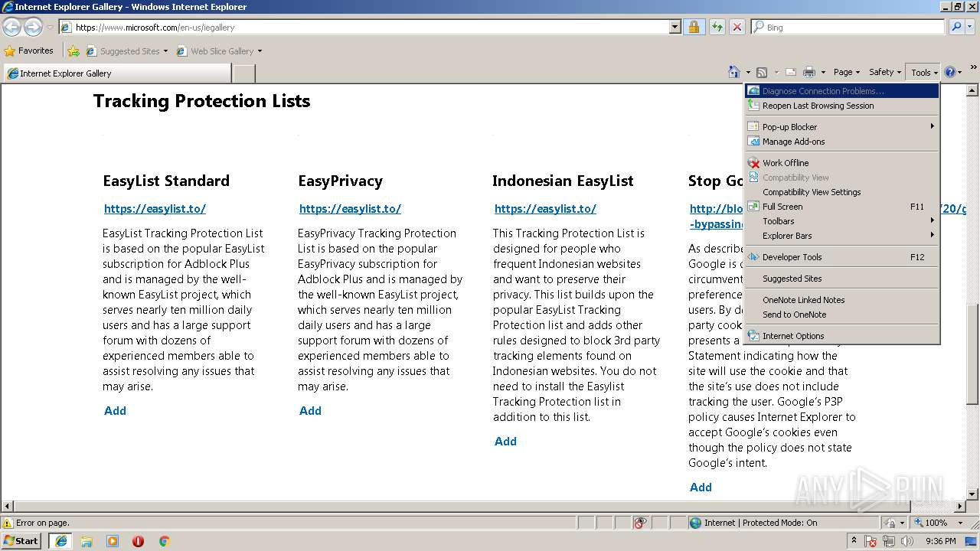Open the Help question mark menu
This screenshot has height=551, width=980.
[952, 72]
